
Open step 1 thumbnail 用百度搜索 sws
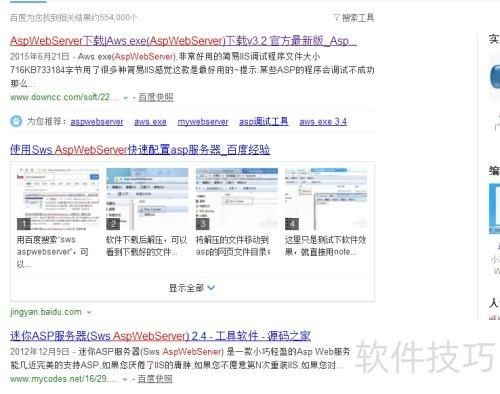click(x=58, y=199)
